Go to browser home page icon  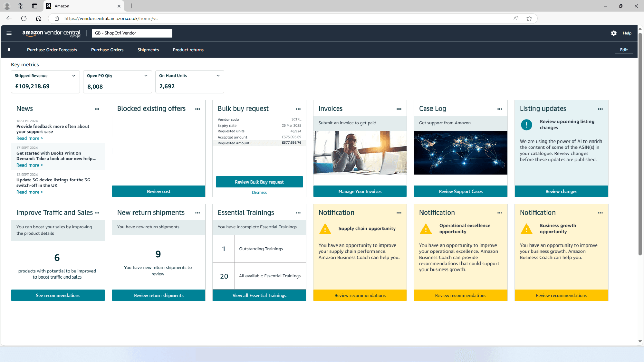[x=38, y=18]
